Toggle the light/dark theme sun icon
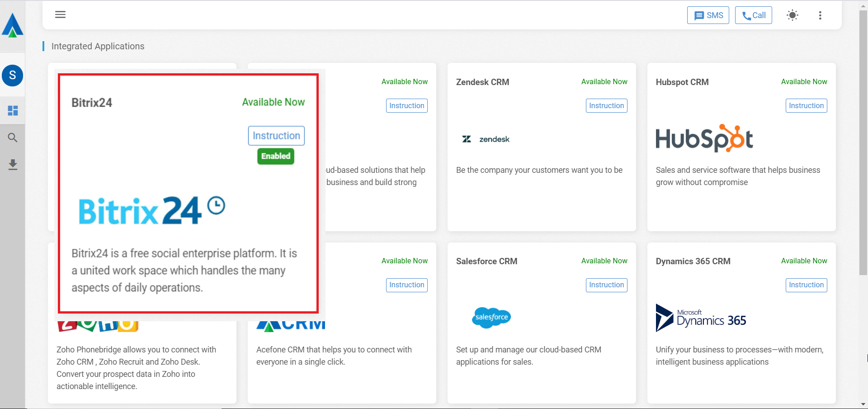This screenshot has height=409, width=868. click(x=792, y=15)
